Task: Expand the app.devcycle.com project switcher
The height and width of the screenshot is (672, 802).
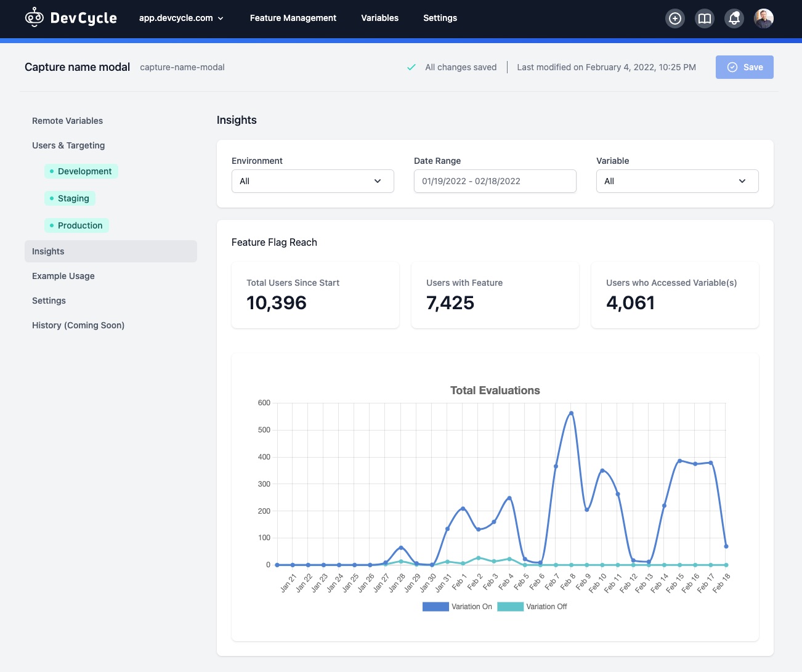Action: [181, 18]
